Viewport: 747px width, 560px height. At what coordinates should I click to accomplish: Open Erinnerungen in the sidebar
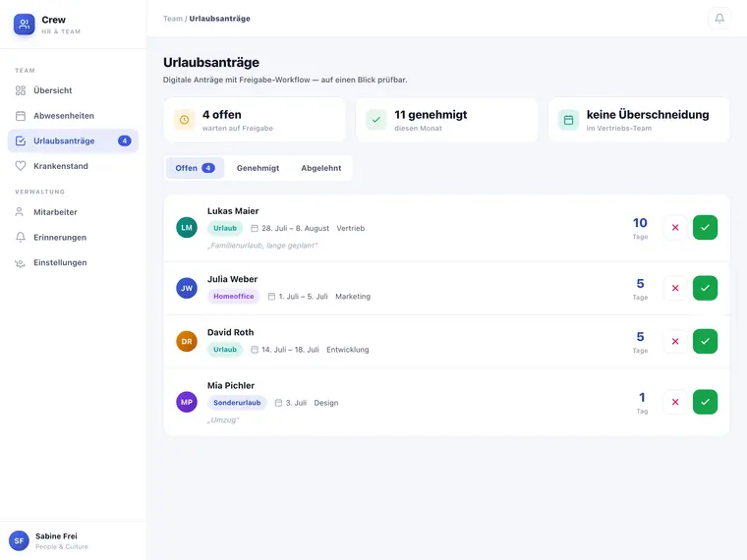tap(73, 237)
